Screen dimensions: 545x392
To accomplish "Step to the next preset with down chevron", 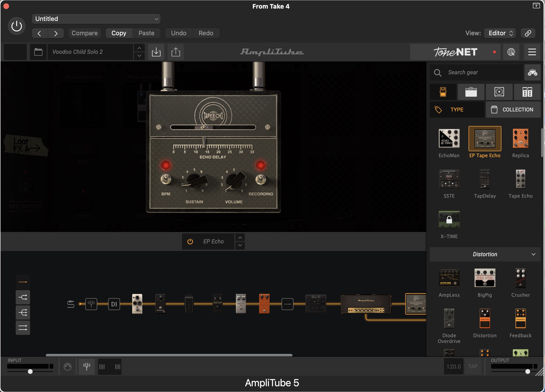I will coord(139,56).
